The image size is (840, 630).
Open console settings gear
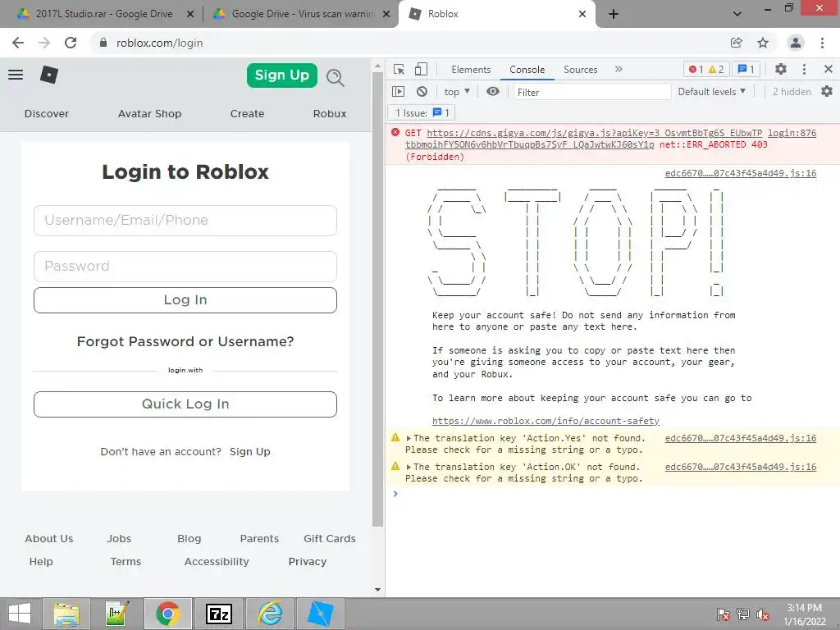pos(827,92)
